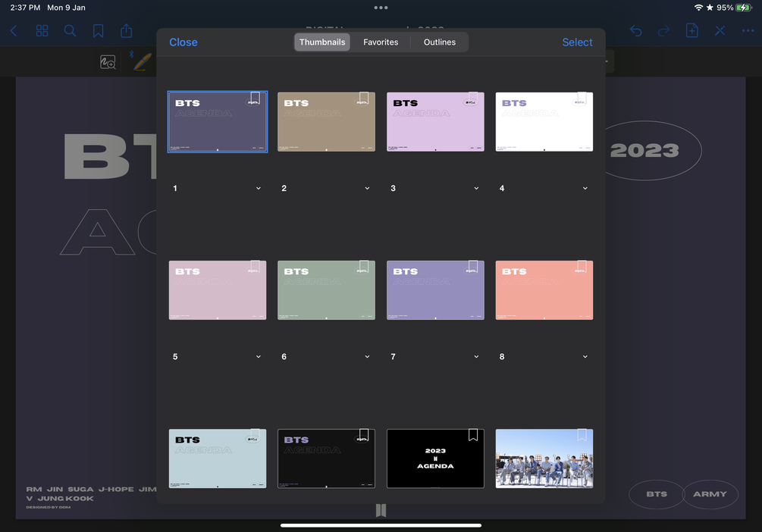Tap the redo arrow icon

click(x=664, y=31)
